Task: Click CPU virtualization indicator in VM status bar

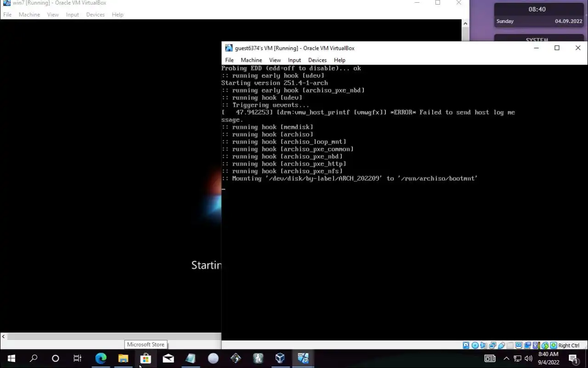Action: (x=536, y=345)
